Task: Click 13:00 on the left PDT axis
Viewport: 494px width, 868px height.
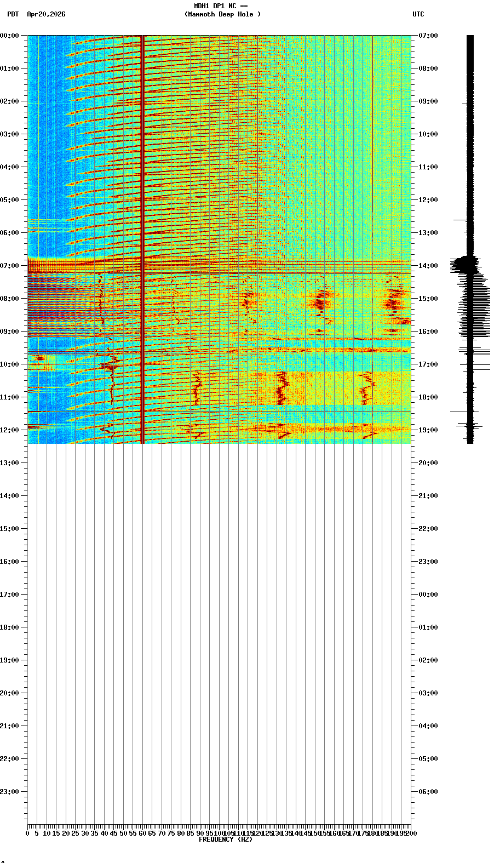Action: tap(10, 463)
